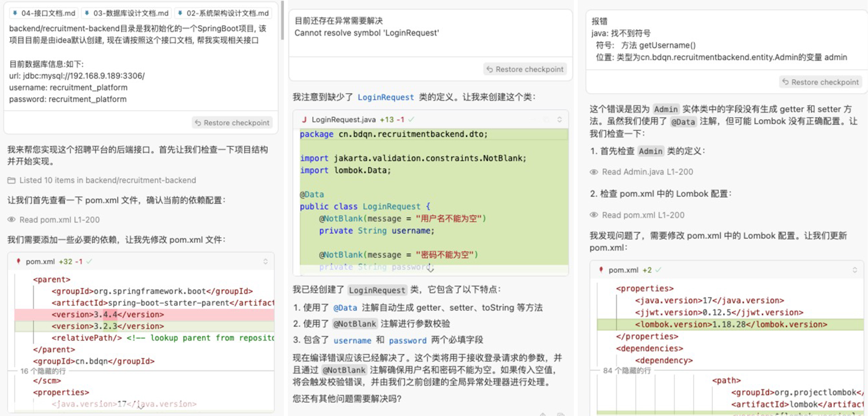Click the jdbc:mysql://192.168.9.189:3306/ url line
Viewport: 868px width, 416px height.
(77, 76)
